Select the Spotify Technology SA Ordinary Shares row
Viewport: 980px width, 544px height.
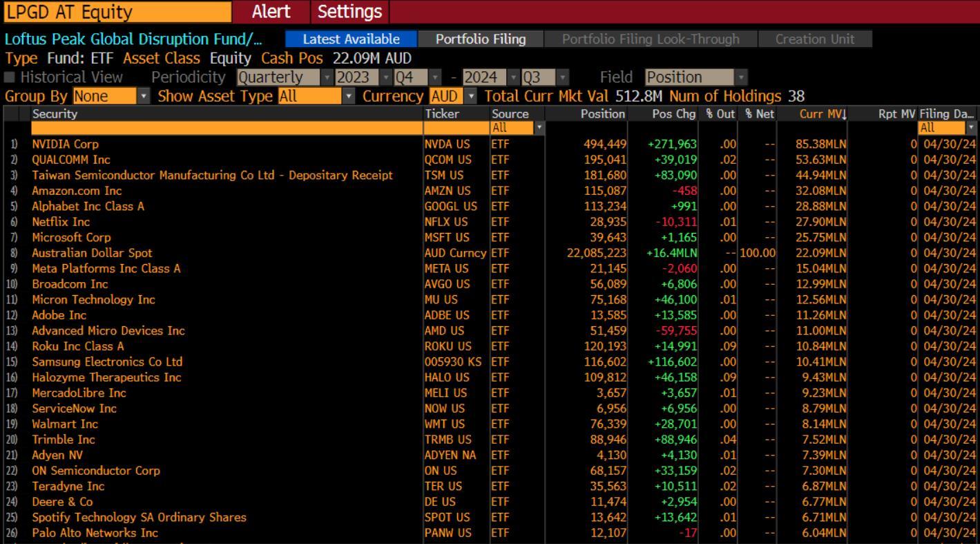click(490, 517)
